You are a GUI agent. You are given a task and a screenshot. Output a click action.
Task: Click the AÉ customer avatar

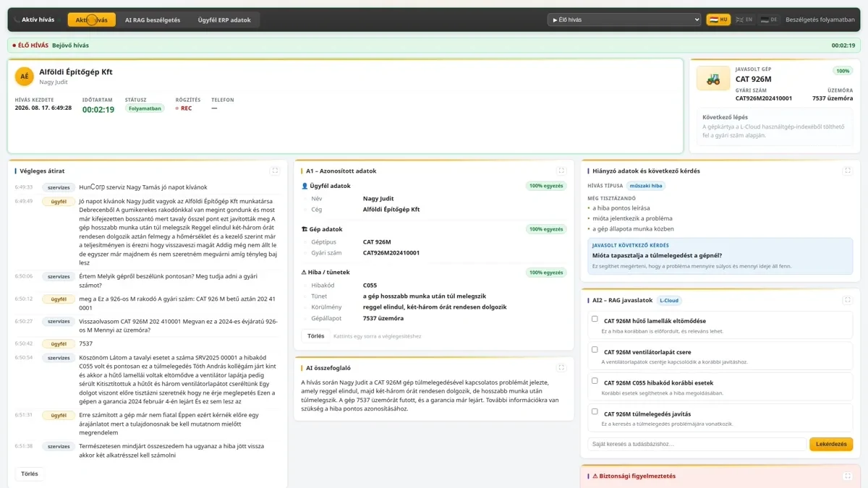click(25, 77)
